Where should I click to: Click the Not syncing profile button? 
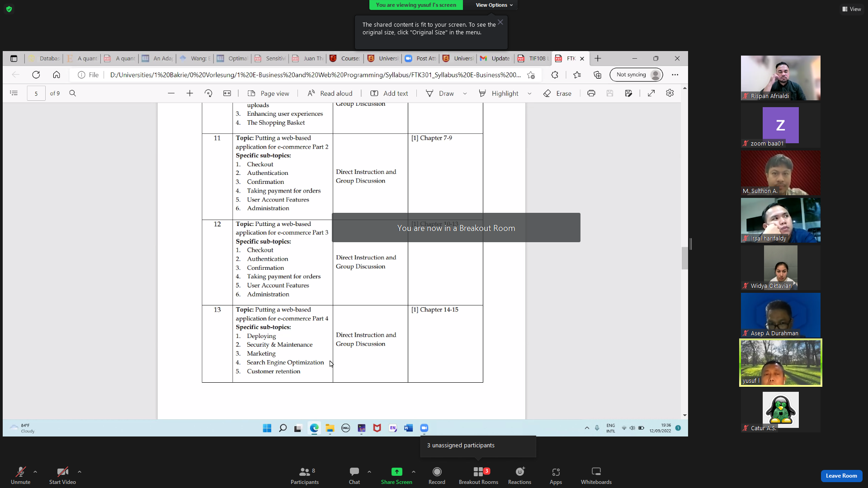coord(636,75)
